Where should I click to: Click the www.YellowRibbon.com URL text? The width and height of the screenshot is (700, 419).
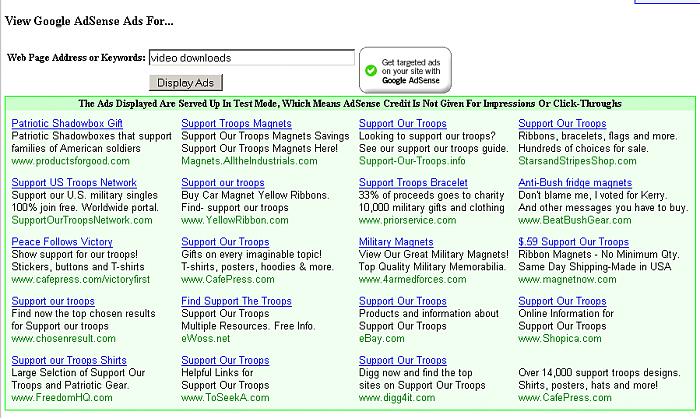click(x=235, y=220)
